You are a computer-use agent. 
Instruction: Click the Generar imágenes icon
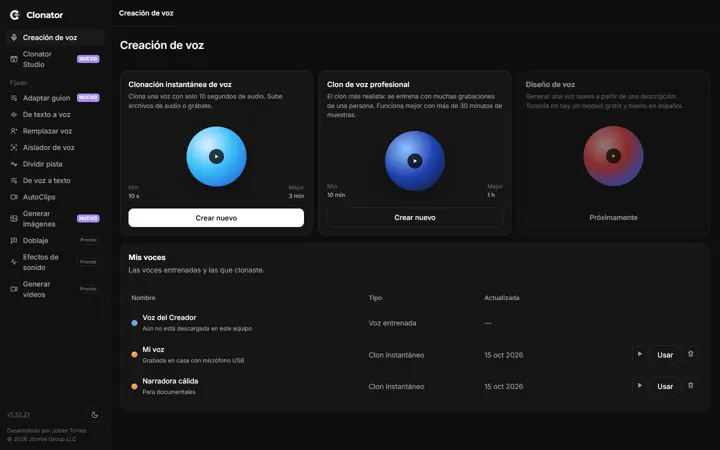(x=14, y=219)
